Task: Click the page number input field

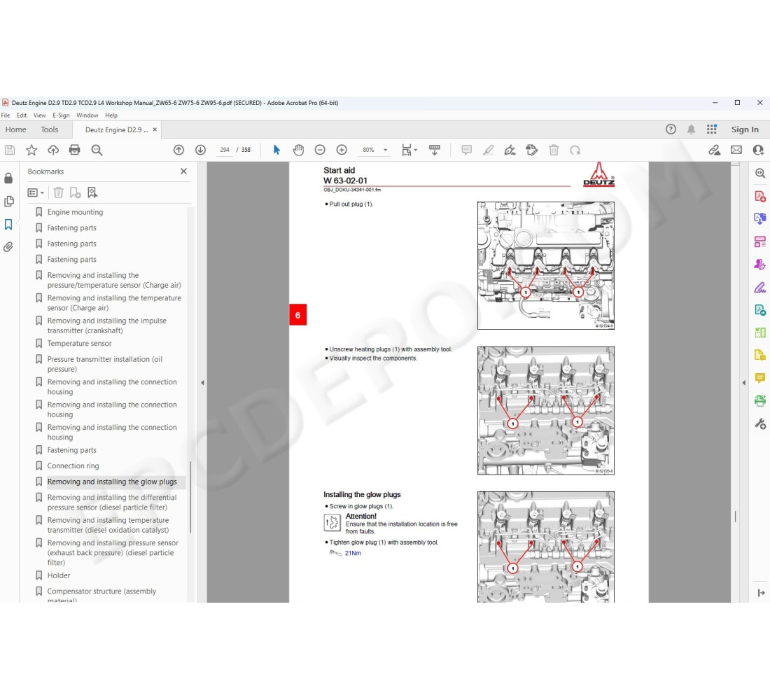Action: 224,149
